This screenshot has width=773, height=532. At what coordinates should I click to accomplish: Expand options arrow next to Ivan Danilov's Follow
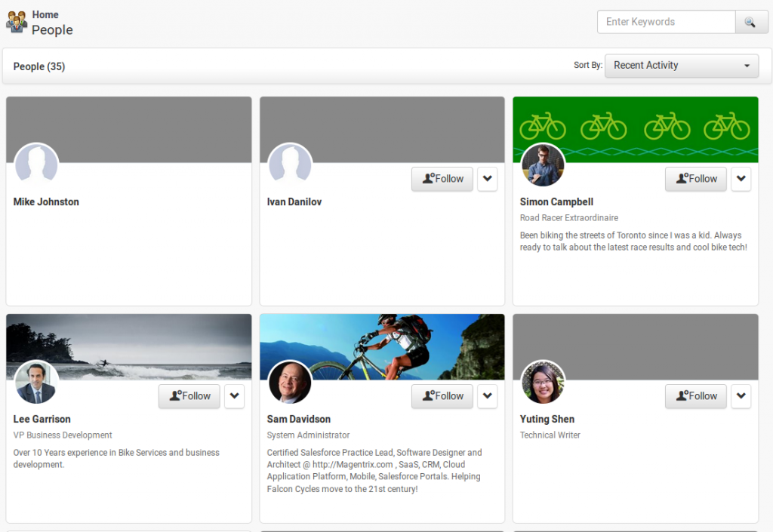pyautogui.click(x=488, y=179)
